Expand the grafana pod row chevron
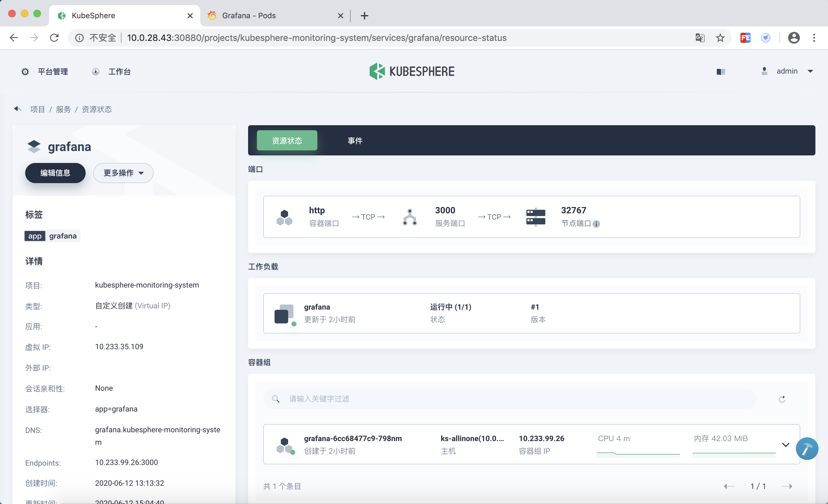The width and height of the screenshot is (828, 504). tap(785, 445)
